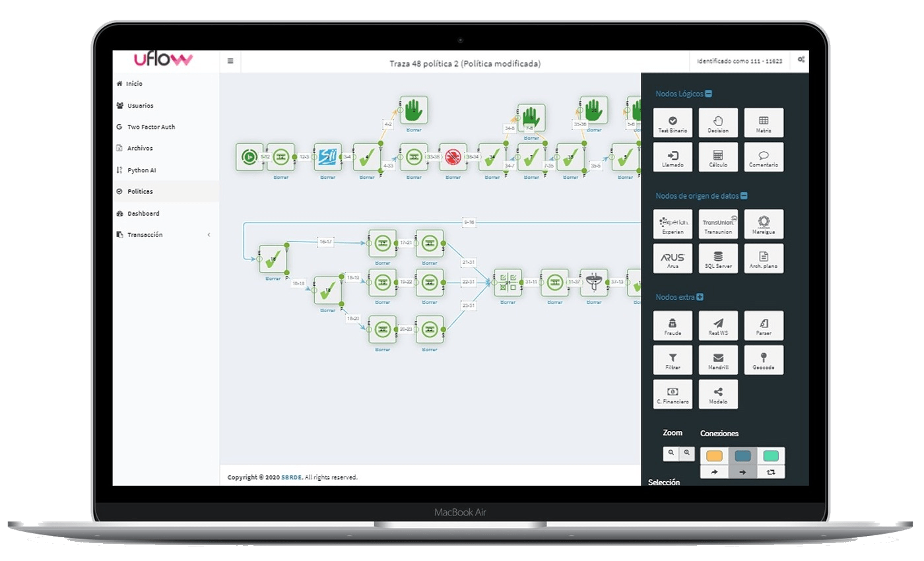Select the SQL Server data source node
This screenshot has height=561, width=924.
[x=718, y=258]
